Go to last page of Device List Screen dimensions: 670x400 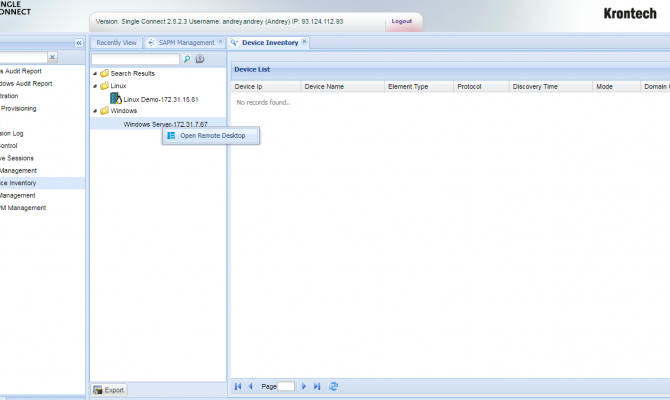coord(317,386)
